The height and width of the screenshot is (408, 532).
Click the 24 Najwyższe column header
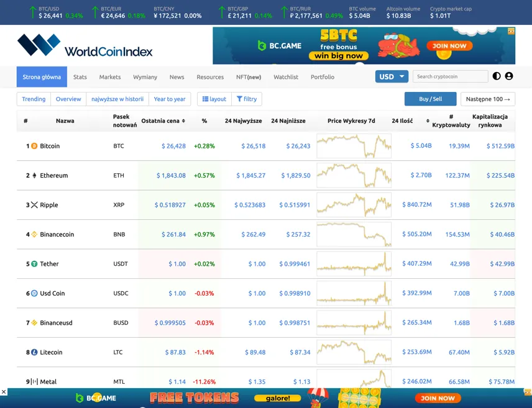[x=243, y=120]
